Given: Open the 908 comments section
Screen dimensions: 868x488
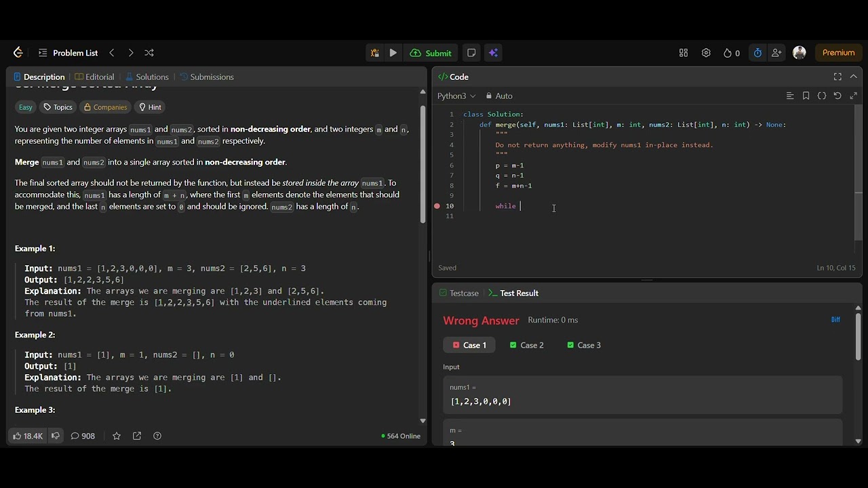Looking at the screenshot, I should 83,436.
